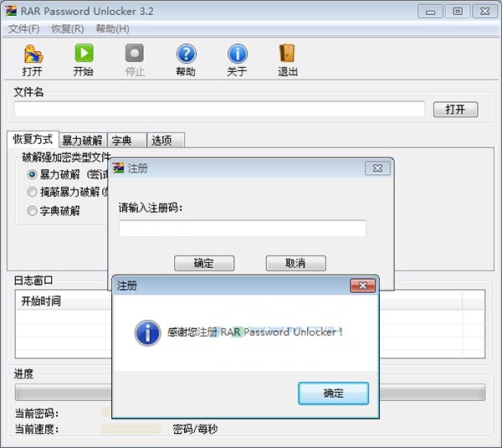Image resolution: width=502 pixels, height=448 pixels.
Task: Click the grey 停止 stop icon
Action: coord(135,53)
